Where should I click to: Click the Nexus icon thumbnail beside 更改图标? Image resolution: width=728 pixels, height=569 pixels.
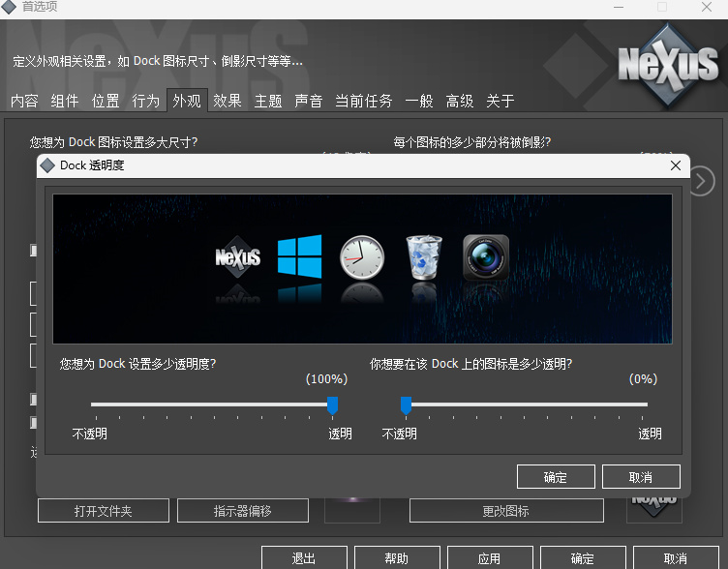point(654,510)
